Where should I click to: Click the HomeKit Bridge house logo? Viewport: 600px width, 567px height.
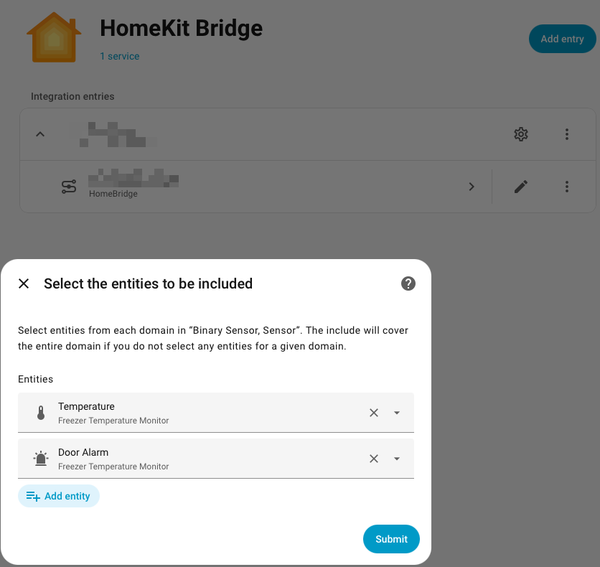pos(55,37)
